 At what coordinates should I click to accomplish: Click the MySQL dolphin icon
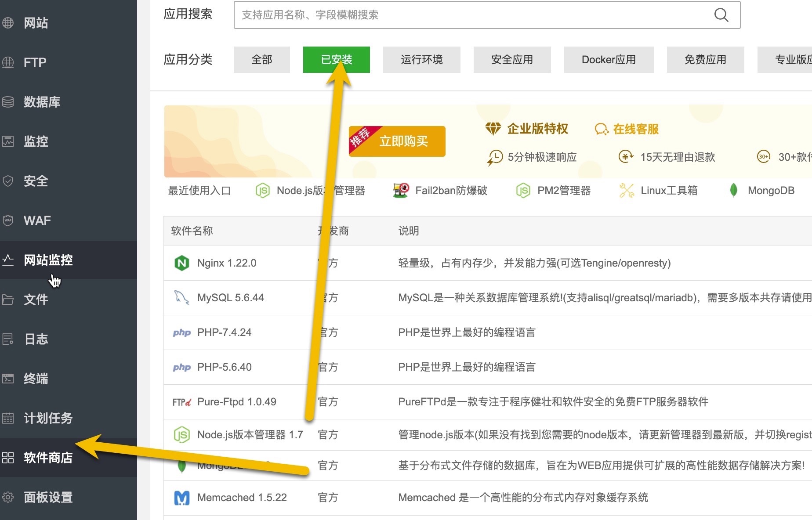pyautogui.click(x=181, y=297)
